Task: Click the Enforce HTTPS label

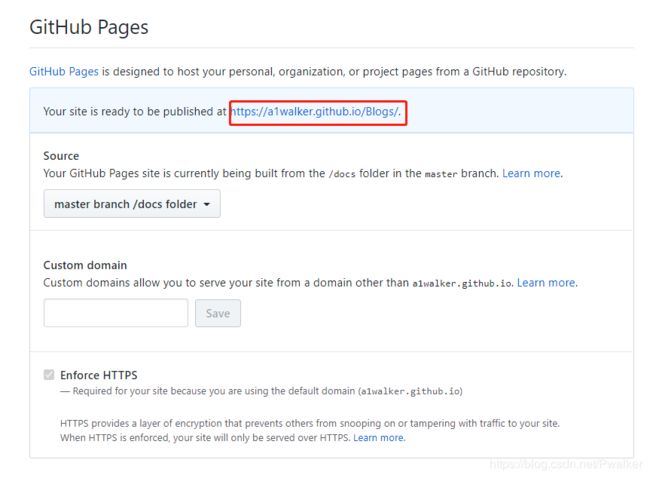Action: click(99, 375)
